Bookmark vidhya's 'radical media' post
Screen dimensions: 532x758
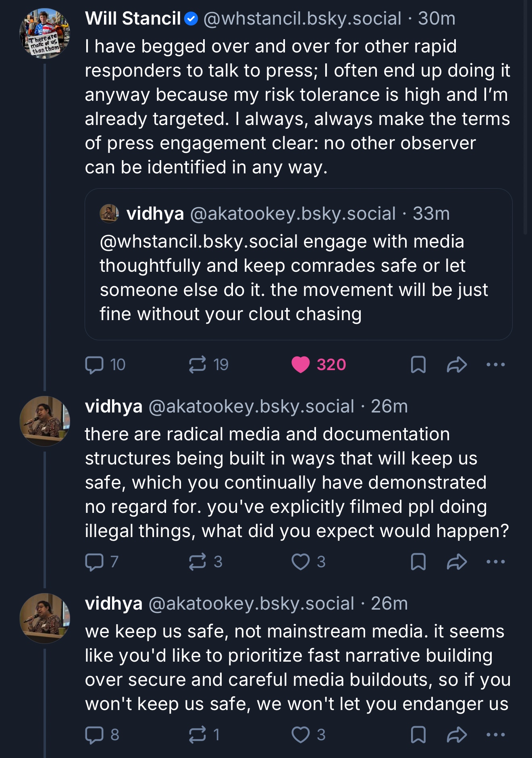418,562
